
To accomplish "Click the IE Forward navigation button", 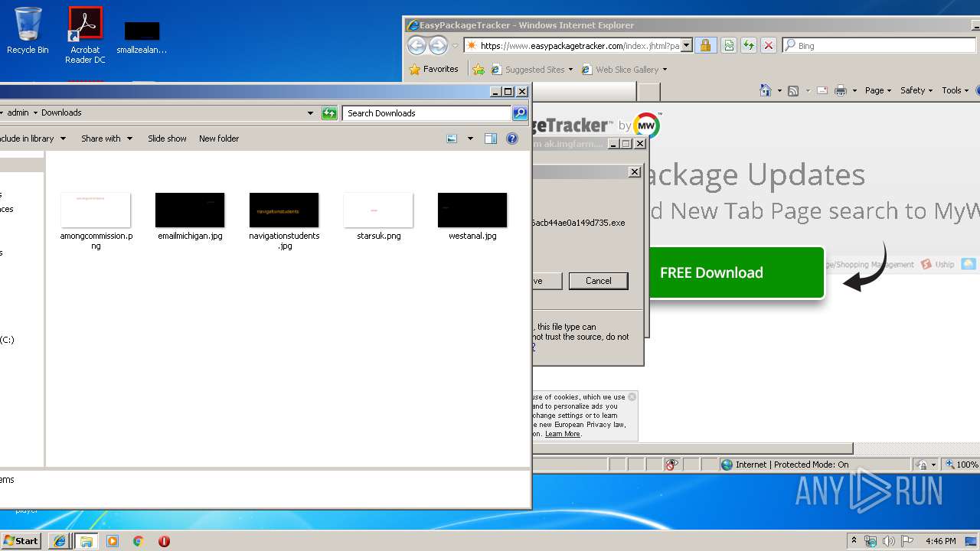I will [438, 46].
